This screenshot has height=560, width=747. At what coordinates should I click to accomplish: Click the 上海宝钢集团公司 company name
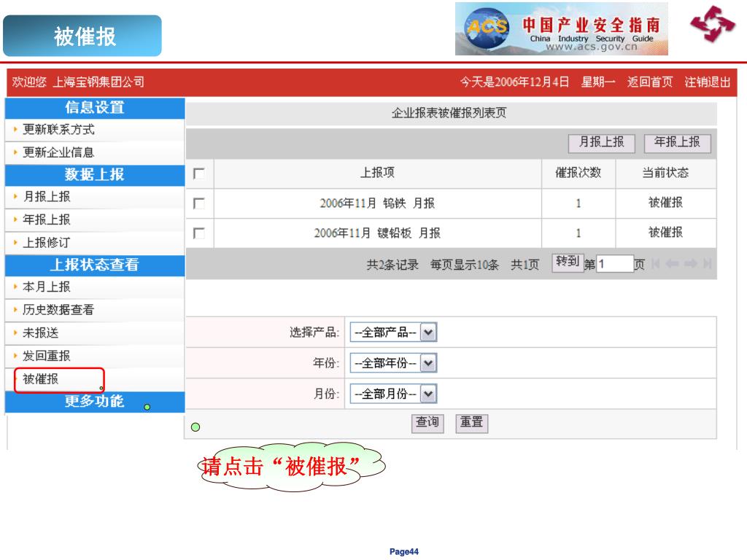[98, 82]
